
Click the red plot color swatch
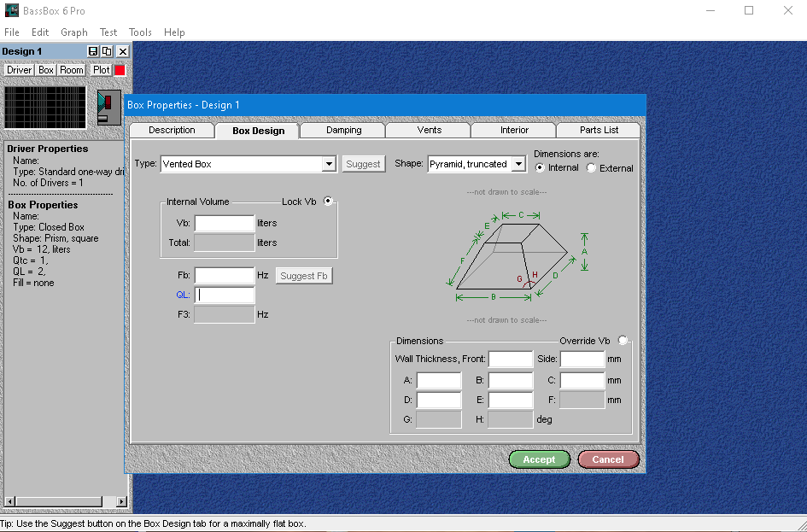(x=120, y=70)
